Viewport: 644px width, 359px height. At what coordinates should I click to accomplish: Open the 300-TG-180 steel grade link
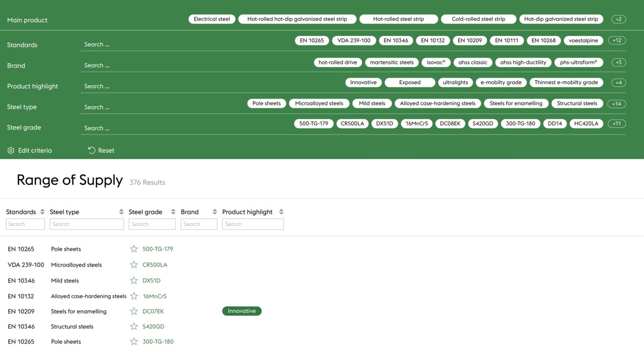(x=158, y=342)
